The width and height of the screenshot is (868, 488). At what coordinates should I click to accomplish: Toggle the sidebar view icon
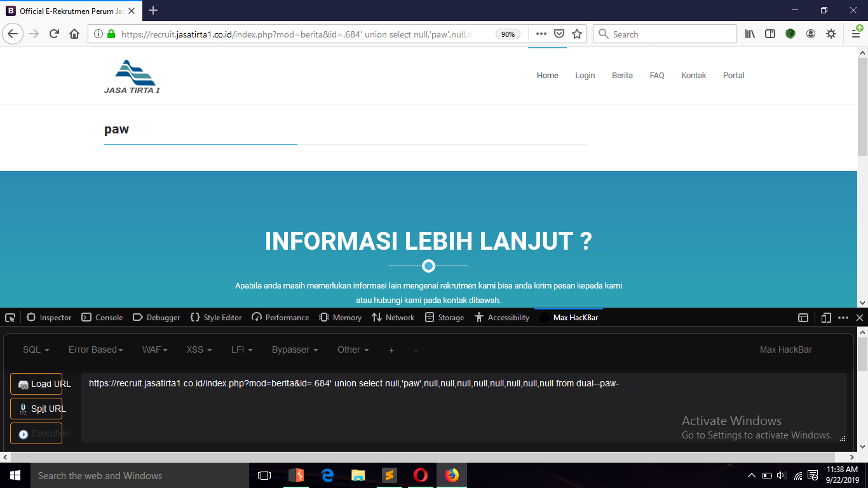pyautogui.click(x=770, y=34)
